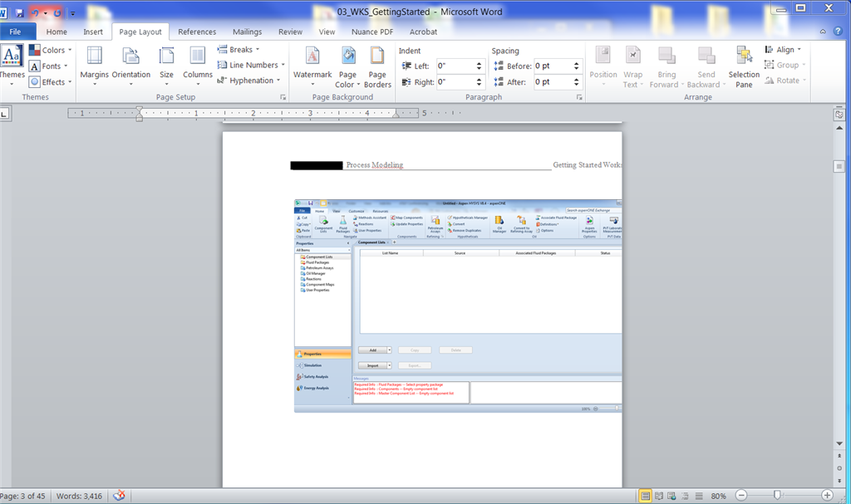Image resolution: width=851 pixels, height=504 pixels.
Task: Open the Nuance PDF tab
Action: click(x=372, y=32)
